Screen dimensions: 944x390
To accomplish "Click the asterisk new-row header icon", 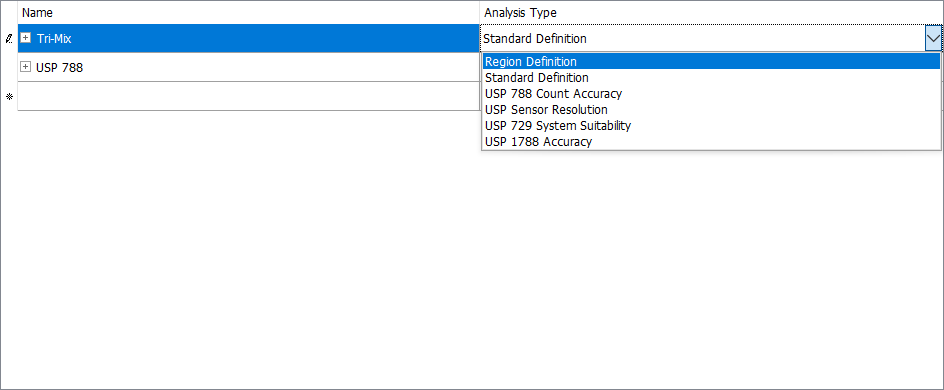I will click(9, 96).
